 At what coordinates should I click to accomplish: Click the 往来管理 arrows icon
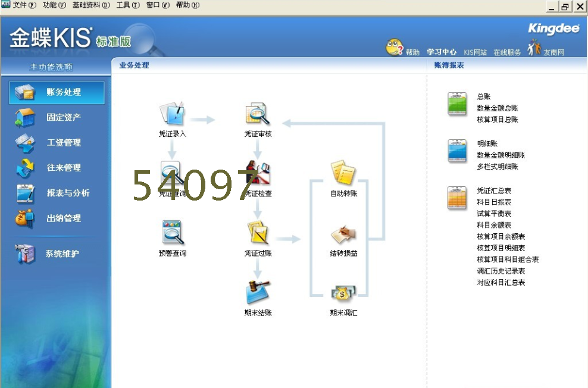(25, 168)
